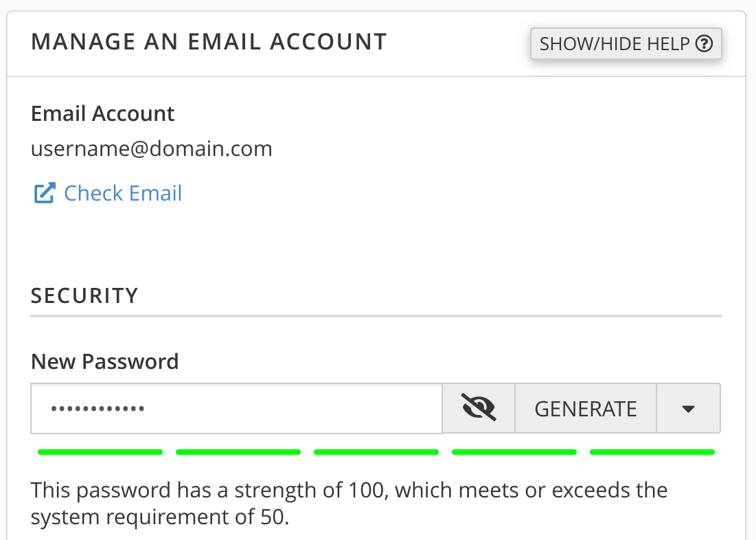
Task: Click the SECURITY section heading
Action: 84,295
